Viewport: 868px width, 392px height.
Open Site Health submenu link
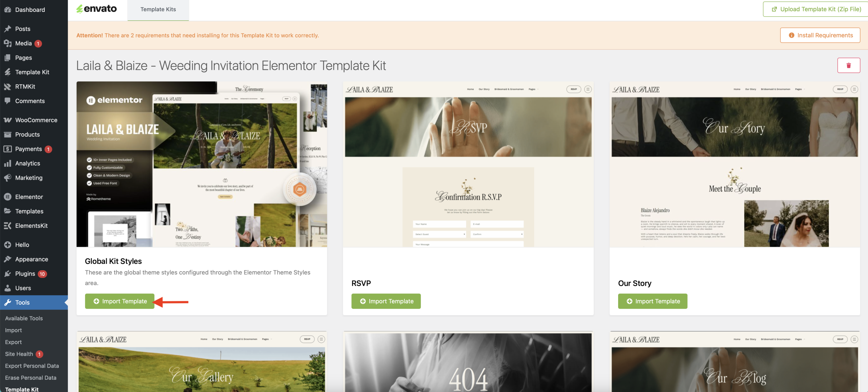19,354
